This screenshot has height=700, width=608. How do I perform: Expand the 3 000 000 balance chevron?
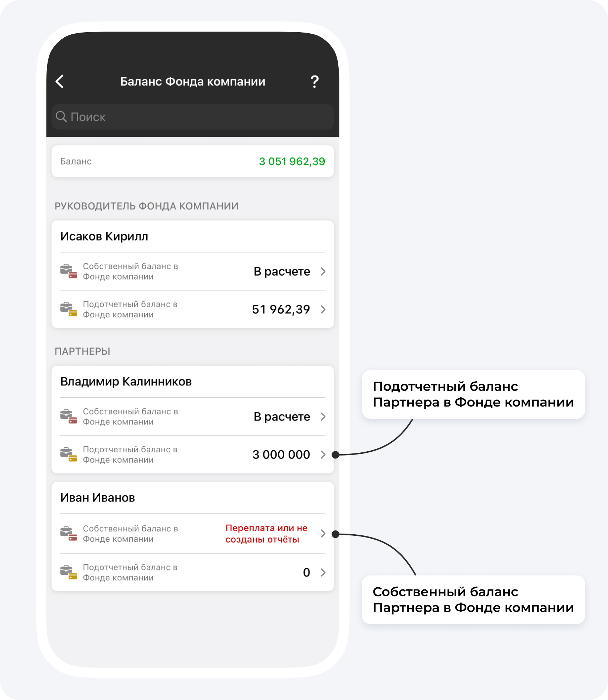323,455
